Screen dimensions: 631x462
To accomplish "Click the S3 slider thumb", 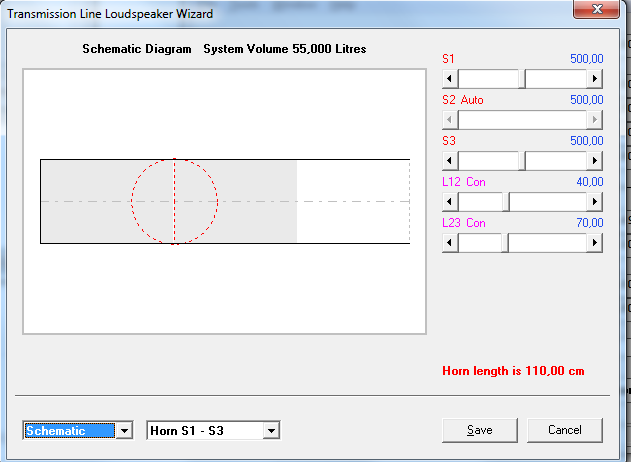I will pos(522,161).
